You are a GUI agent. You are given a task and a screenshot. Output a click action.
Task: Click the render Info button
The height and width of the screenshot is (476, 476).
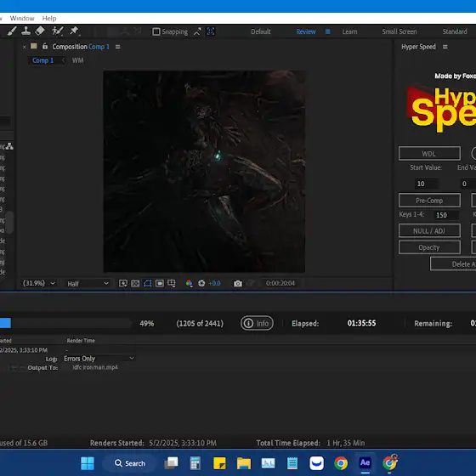pos(257,323)
